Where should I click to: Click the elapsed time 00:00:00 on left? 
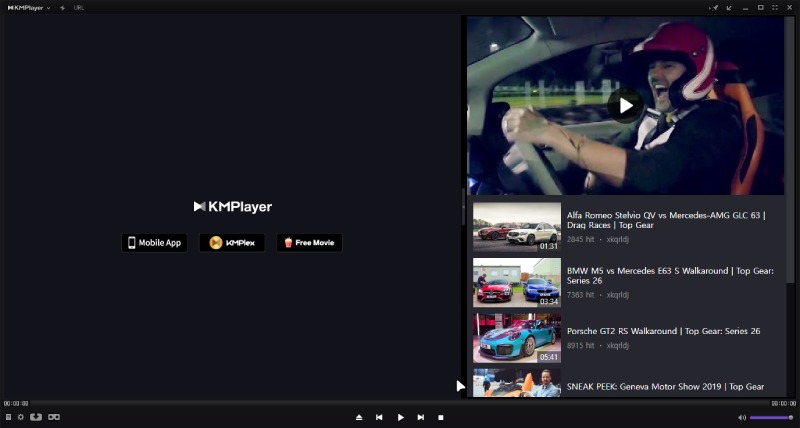click(16, 404)
